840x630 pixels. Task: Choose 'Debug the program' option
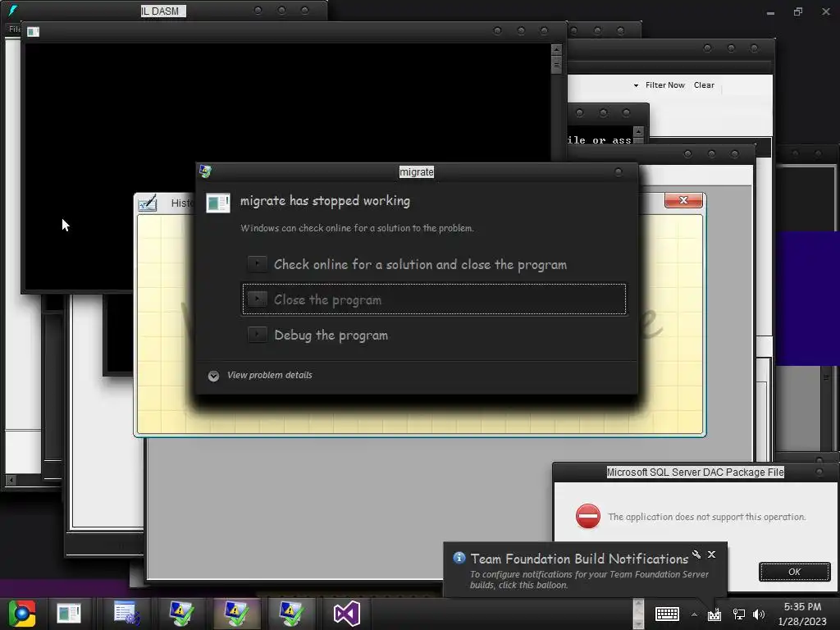[434, 336]
